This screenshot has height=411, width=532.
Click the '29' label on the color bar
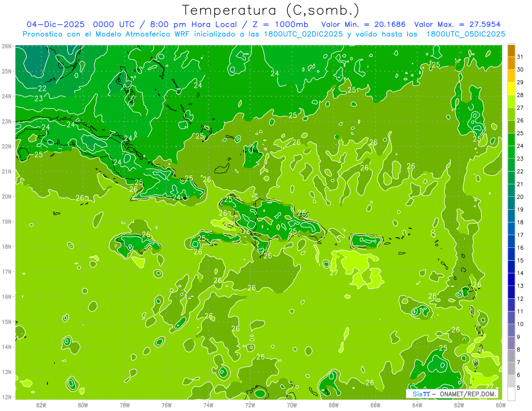[x=520, y=82]
